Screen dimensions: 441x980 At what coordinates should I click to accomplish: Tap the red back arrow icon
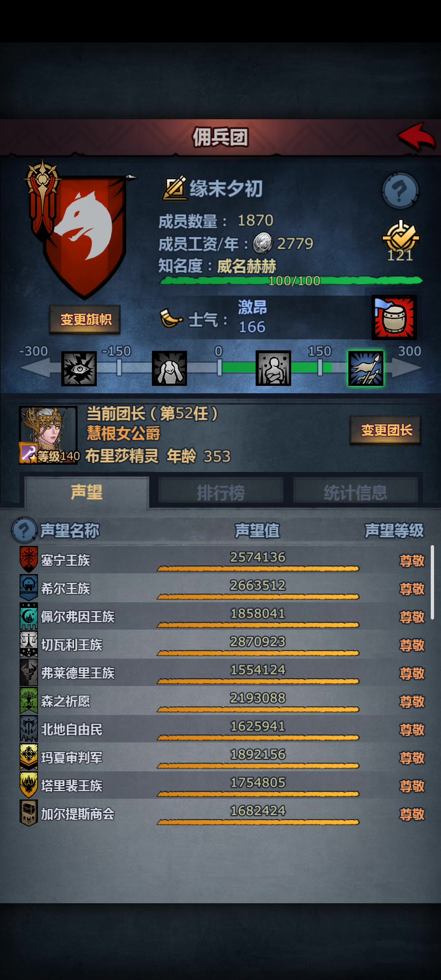[x=416, y=137]
